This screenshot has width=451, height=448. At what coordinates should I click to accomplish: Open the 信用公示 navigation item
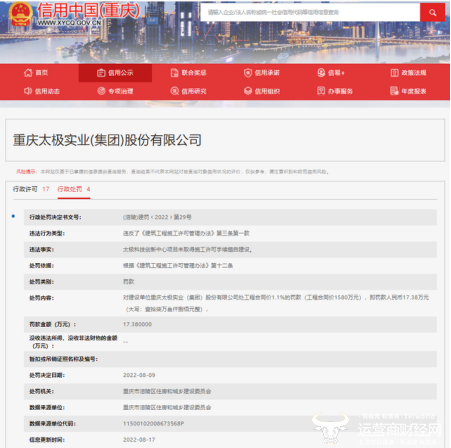tap(115, 73)
